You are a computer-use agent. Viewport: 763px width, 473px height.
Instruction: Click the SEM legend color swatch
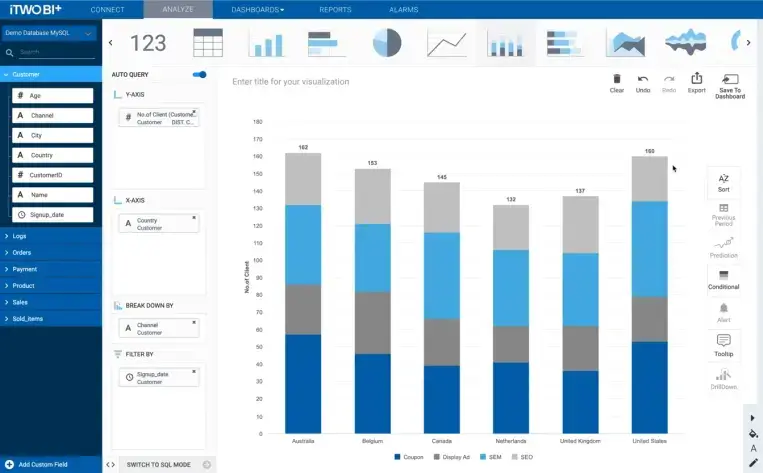[x=483, y=456]
